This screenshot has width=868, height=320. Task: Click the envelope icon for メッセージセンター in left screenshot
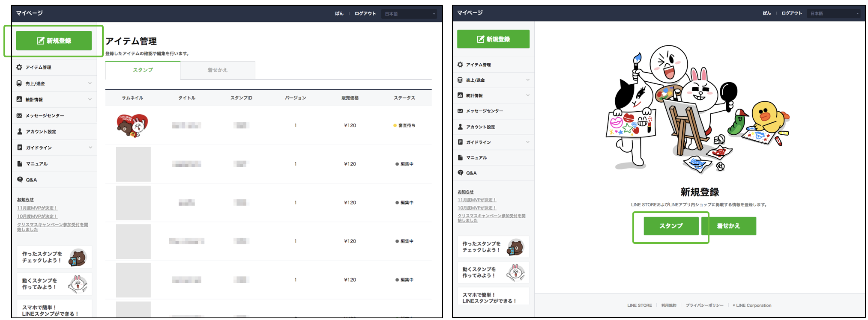coord(19,116)
